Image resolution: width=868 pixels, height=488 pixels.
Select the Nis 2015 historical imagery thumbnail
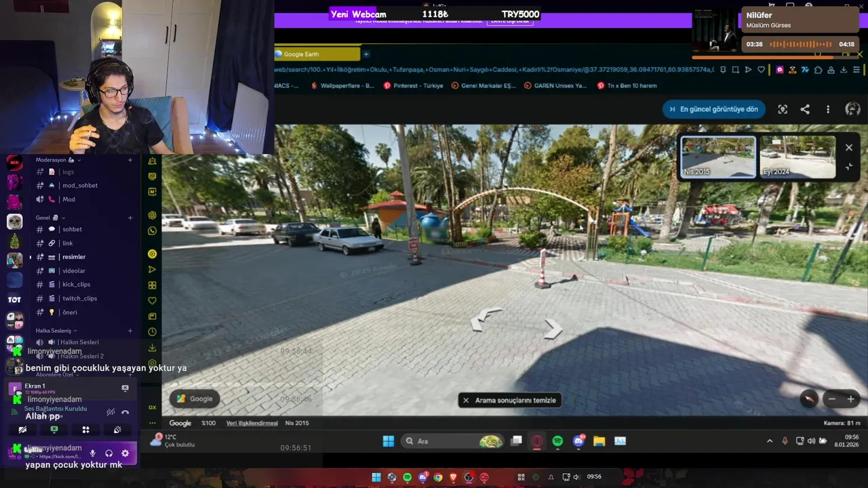click(x=718, y=157)
